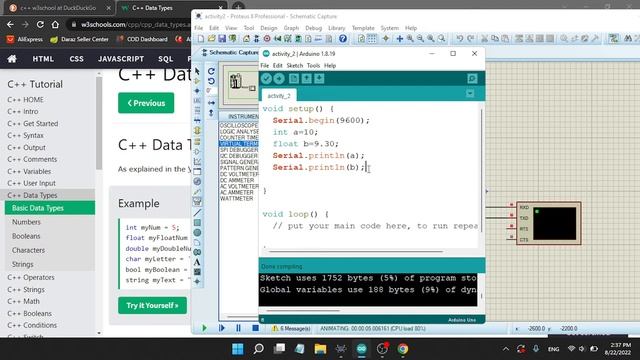Click the w3schools sidebar vertical scrollbar
The image size is (640, 360).
click(x=99, y=122)
